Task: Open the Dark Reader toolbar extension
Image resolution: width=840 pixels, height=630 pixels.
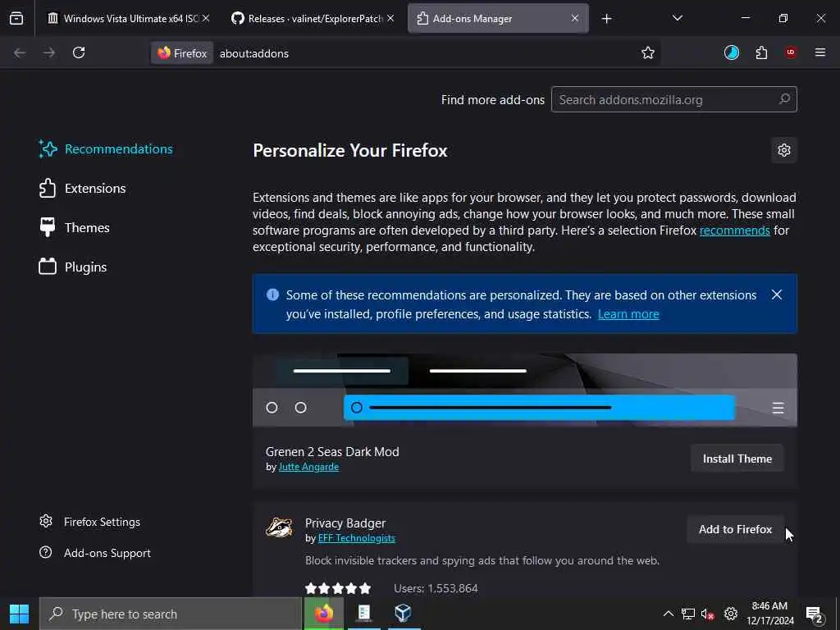Action: (731, 52)
